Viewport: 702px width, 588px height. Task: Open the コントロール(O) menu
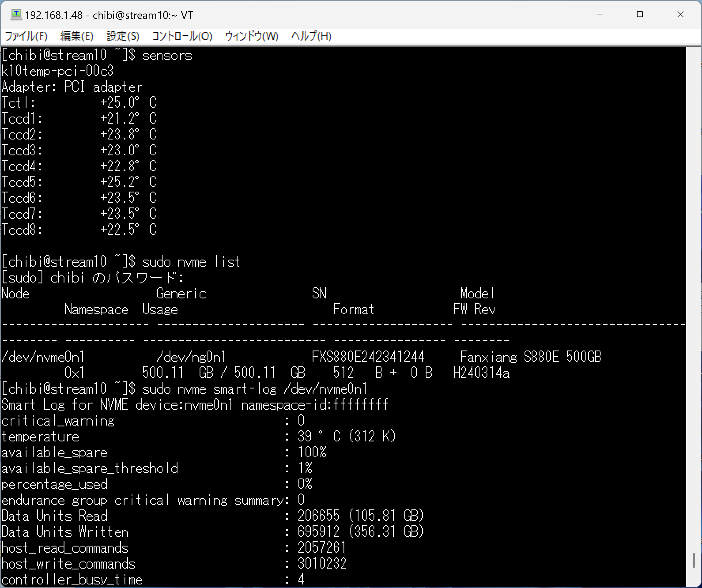(x=182, y=36)
